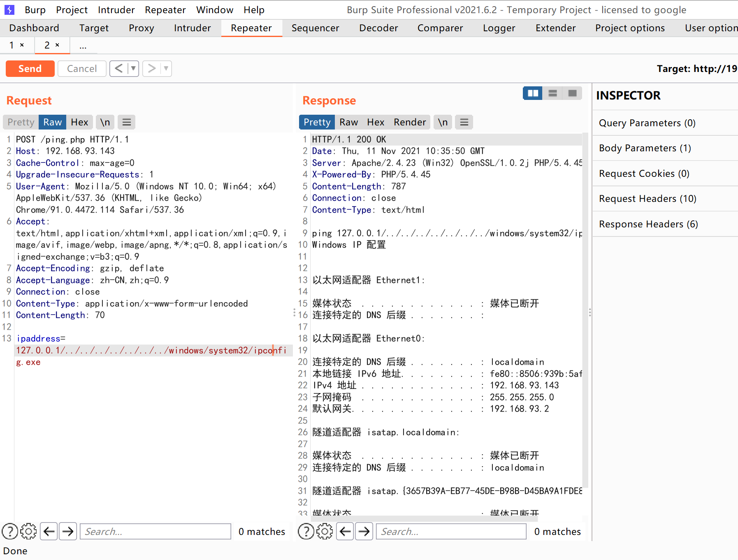Expand Request Cookies (0) in Inspector
This screenshot has width=738, height=560.
665,174
